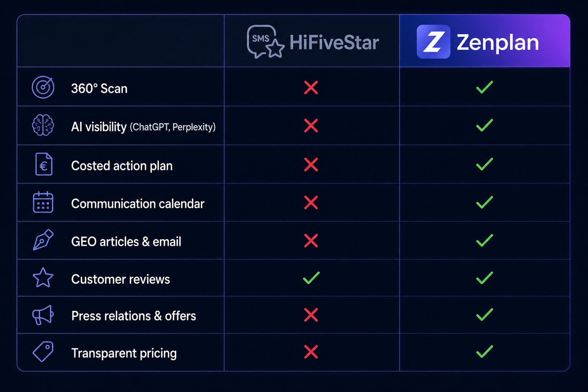
Task: Click Zenplan's green check for 360° Scan
Action: 485,87
